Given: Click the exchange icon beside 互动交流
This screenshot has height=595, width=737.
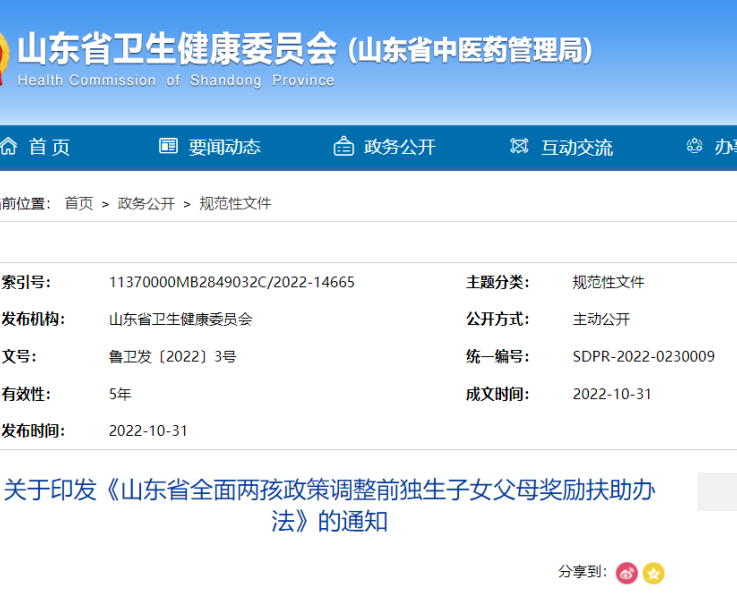Looking at the screenshot, I should coord(519,146).
